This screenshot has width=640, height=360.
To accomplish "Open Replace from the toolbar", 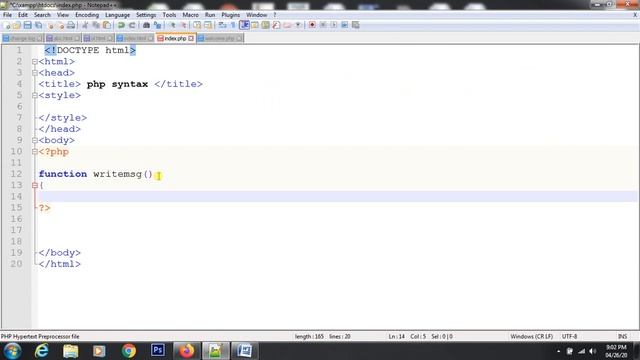I will pos(157,25).
